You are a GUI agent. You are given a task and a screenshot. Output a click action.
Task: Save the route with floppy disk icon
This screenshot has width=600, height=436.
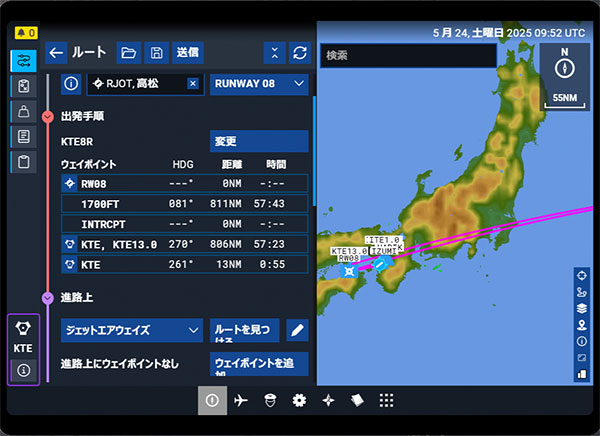tap(157, 53)
